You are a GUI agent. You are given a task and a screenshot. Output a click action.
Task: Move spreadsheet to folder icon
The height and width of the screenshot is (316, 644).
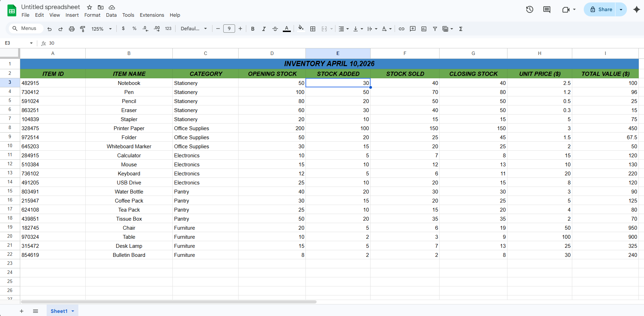click(x=101, y=7)
